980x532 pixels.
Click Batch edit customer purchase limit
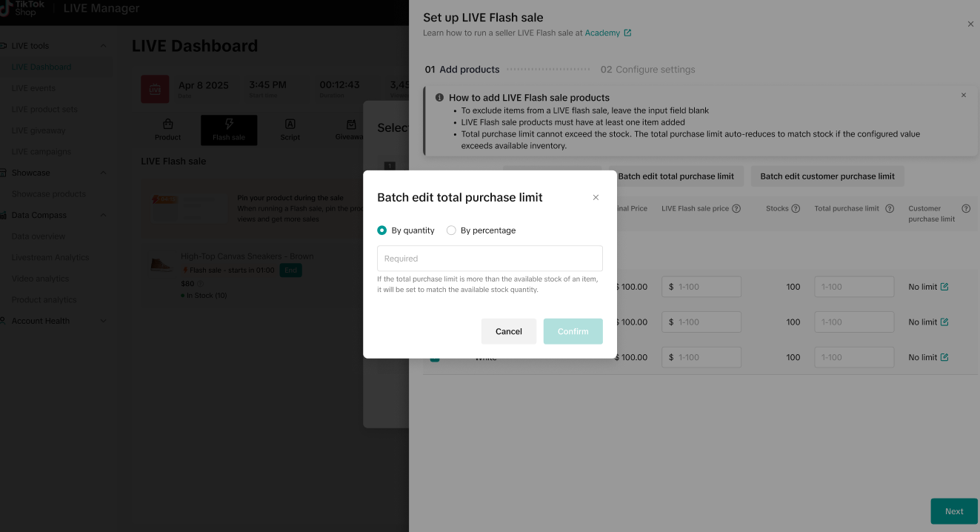tap(827, 176)
